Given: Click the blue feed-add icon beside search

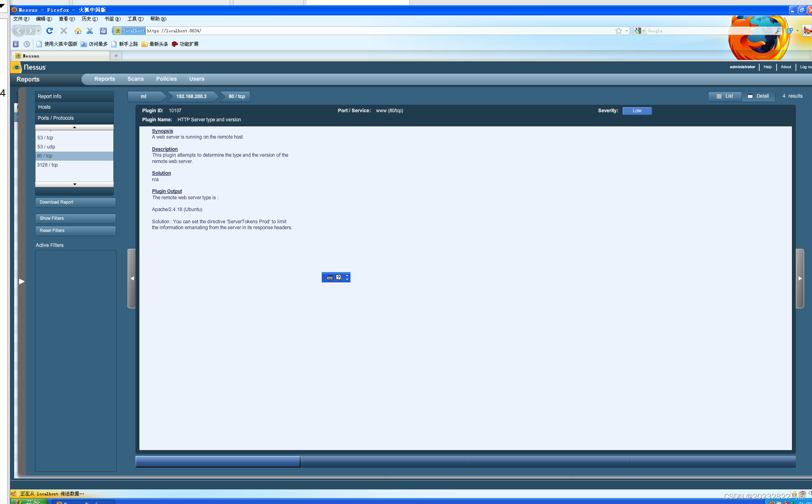Looking at the screenshot, I should [790, 31].
